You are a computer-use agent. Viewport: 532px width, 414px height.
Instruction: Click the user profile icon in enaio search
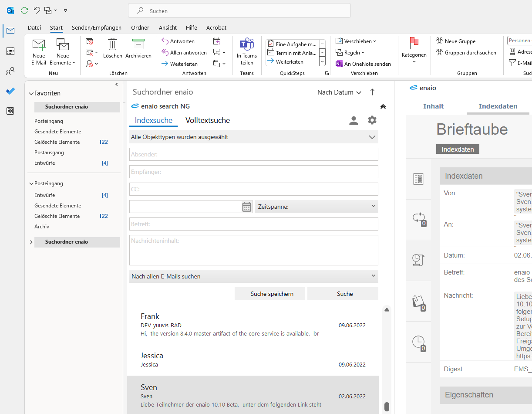coord(354,121)
